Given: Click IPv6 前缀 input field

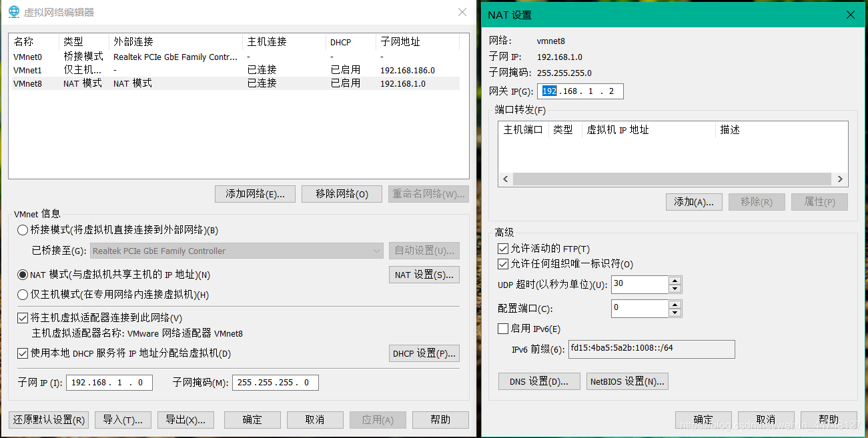Looking at the screenshot, I should tap(651, 349).
